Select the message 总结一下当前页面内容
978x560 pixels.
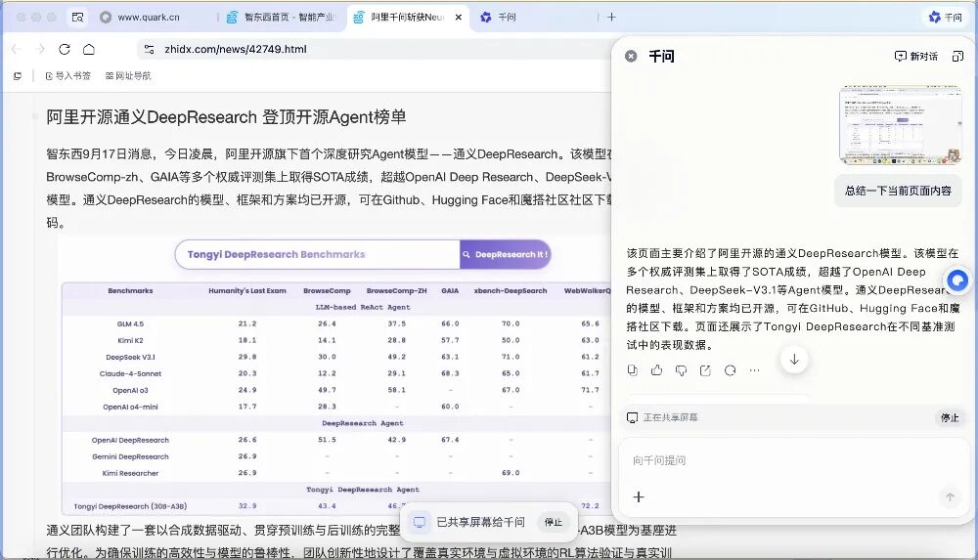click(898, 191)
